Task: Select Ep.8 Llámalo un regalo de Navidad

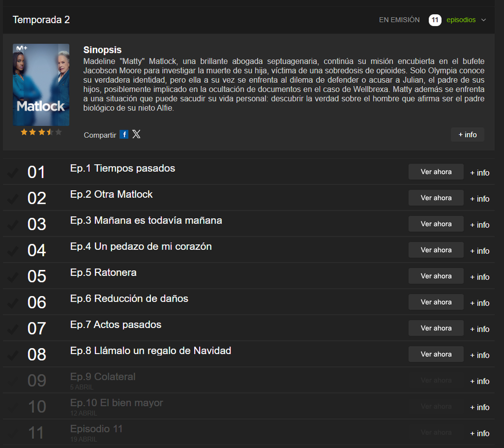Action: tap(150, 351)
